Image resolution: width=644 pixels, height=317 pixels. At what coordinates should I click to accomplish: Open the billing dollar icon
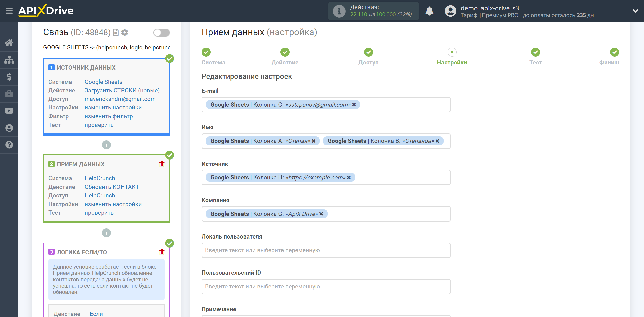(x=9, y=77)
